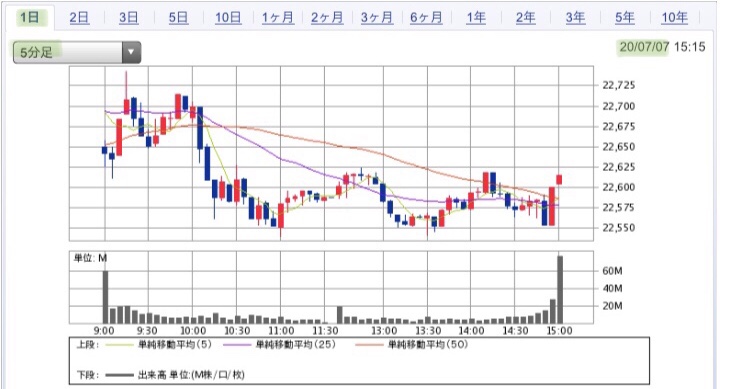The width and height of the screenshot is (729, 389).
Task: Open the 10日 chart range
Action: point(228,18)
